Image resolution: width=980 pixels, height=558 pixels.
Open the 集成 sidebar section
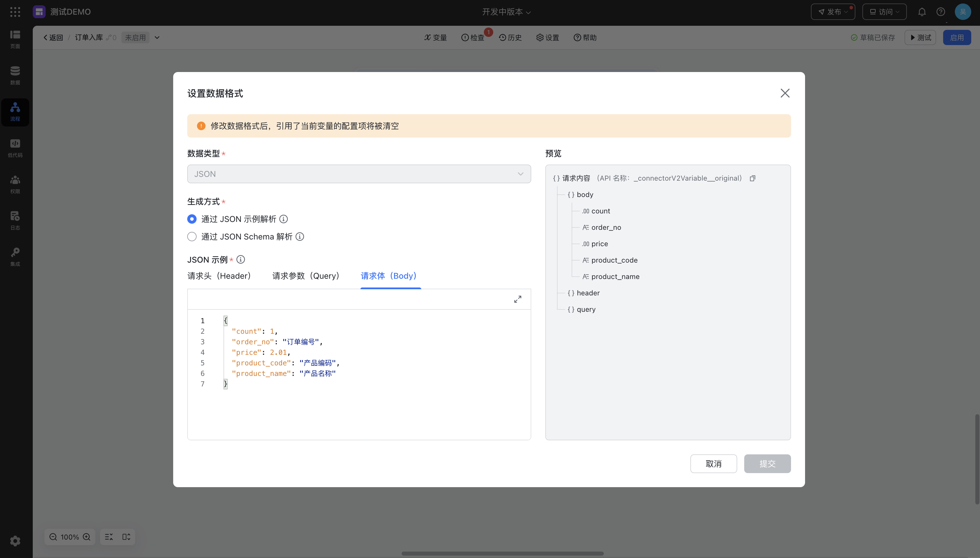coord(15,257)
